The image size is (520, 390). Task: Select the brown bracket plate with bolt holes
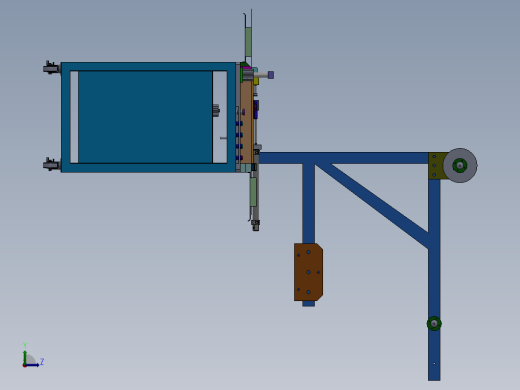[x=308, y=272]
